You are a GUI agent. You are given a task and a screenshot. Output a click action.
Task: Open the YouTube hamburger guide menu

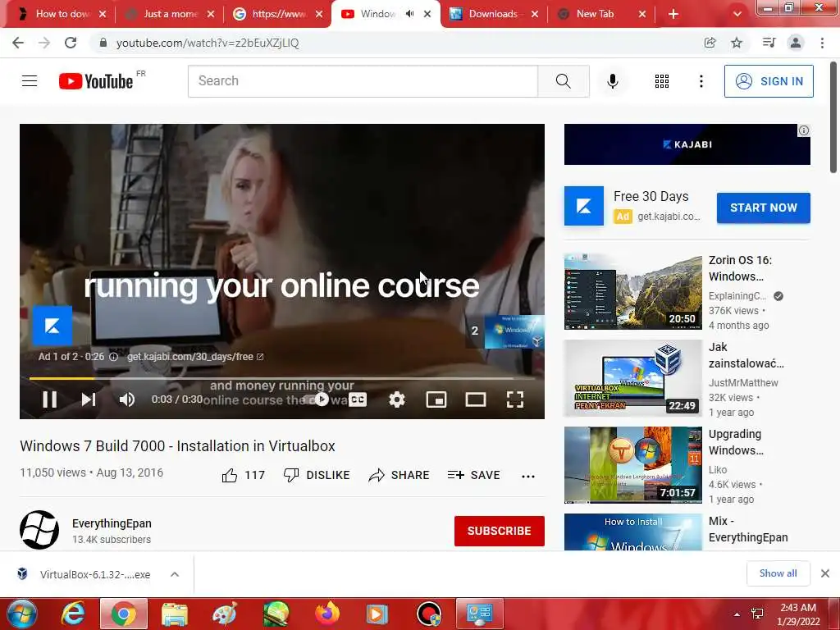tap(30, 81)
